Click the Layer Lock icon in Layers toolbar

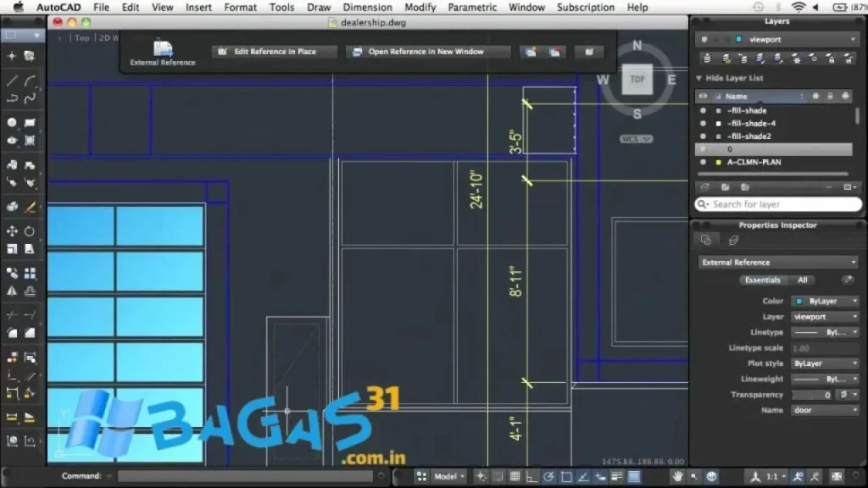[831, 58]
